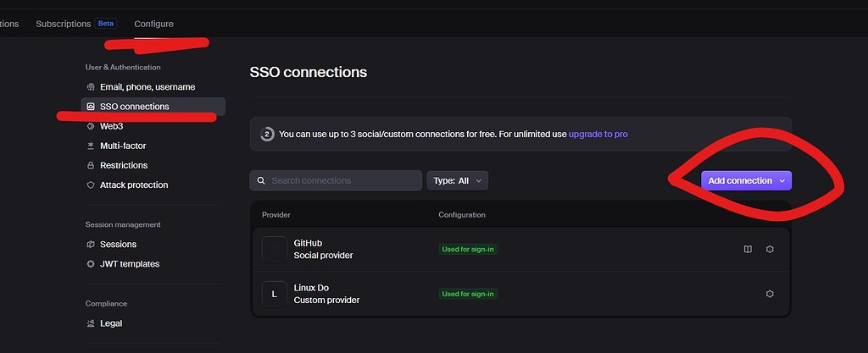
Task: Click GitHub's Used for sign-in badge
Action: click(x=468, y=249)
